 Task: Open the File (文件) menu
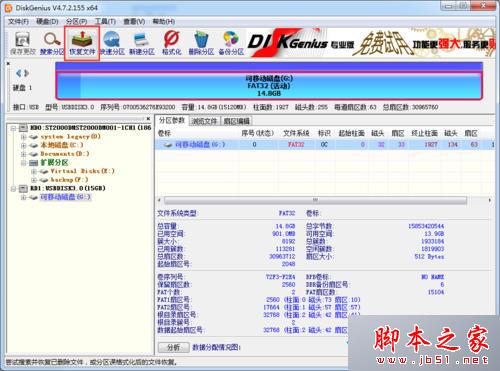[x=18, y=22]
